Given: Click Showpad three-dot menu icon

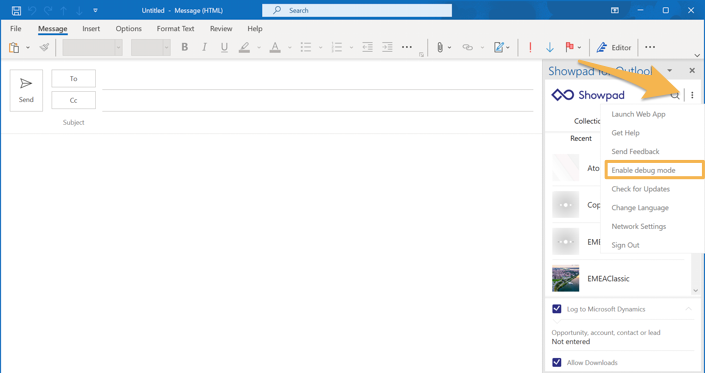Looking at the screenshot, I should click(692, 95).
